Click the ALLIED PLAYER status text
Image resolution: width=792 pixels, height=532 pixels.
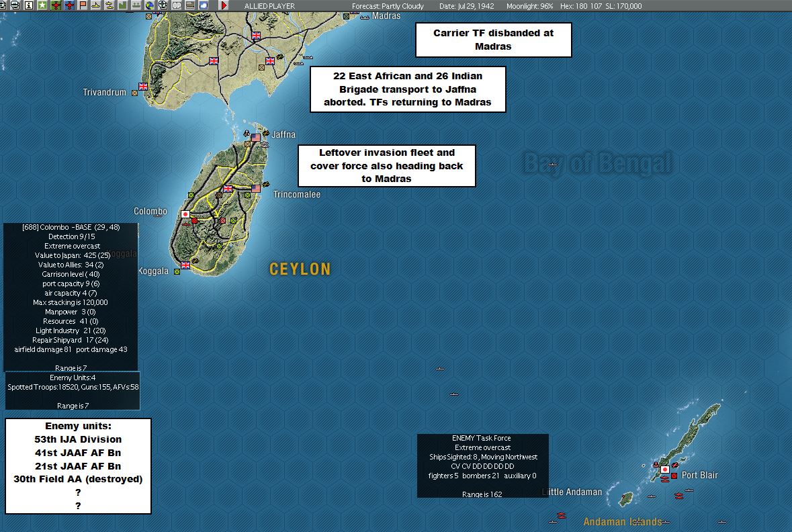coord(270,6)
